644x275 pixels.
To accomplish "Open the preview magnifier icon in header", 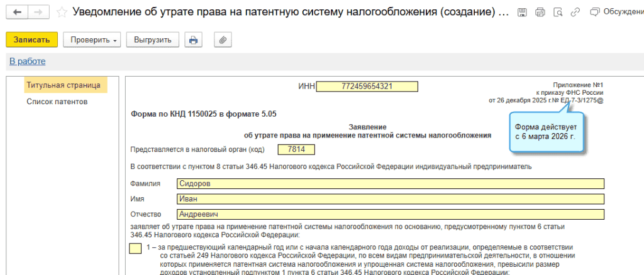I will click(x=557, y=12).
